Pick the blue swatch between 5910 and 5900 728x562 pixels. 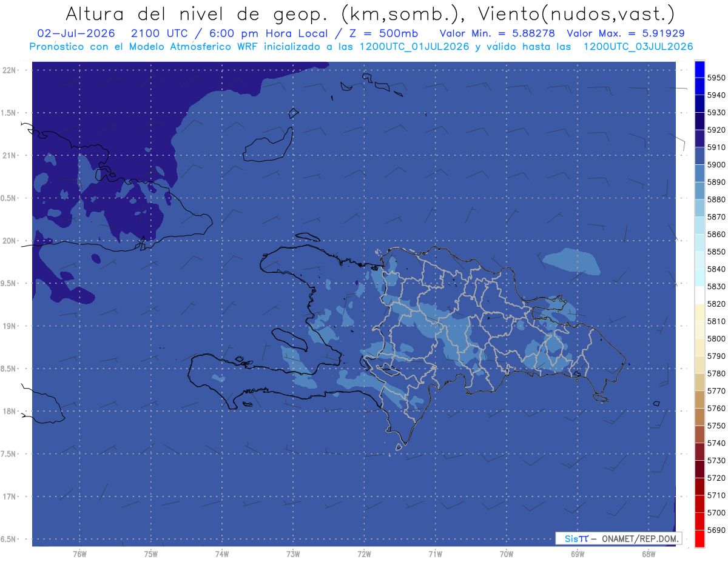click(x=699, y=156)
